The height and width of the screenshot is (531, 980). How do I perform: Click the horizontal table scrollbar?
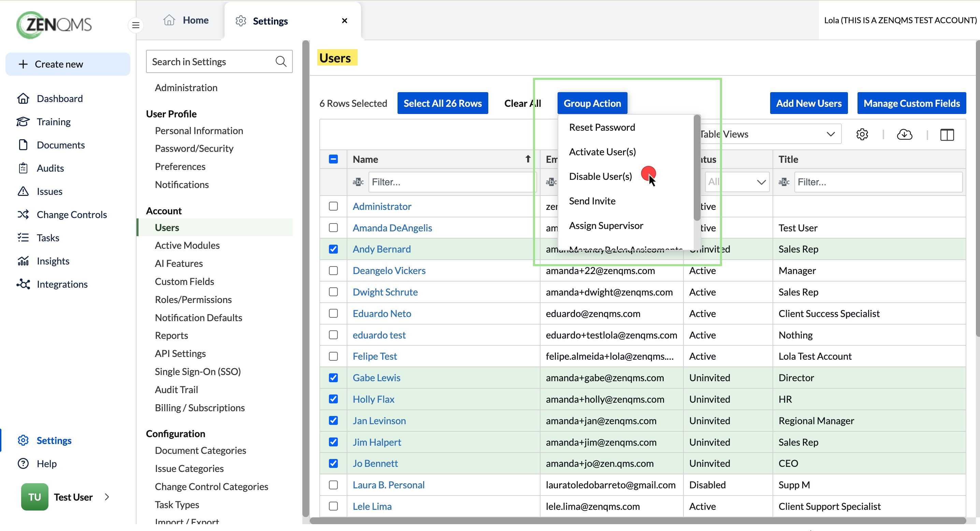pos(638,520)
